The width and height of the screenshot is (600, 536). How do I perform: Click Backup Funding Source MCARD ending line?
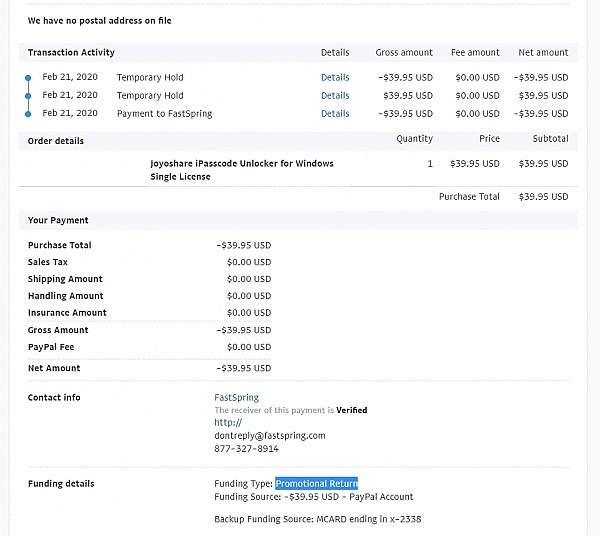click(x=318, y=519)
